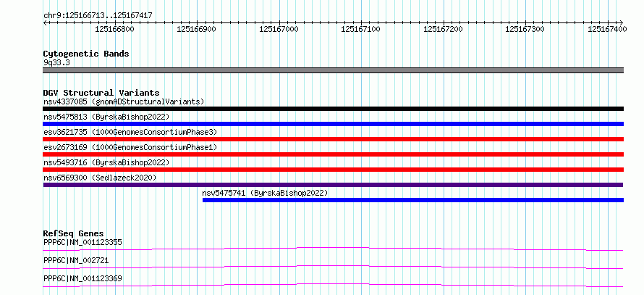This screenshot has height=295, width=644.
Task: Click the purple nsv6569300 variant bar
Action: [x=334, y=185]
